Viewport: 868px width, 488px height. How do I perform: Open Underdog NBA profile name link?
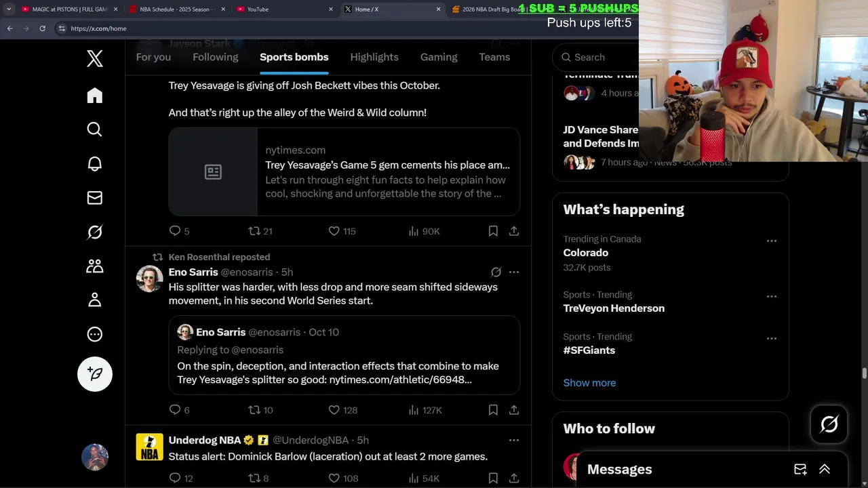pyautogui.click(x=205, y=440)
